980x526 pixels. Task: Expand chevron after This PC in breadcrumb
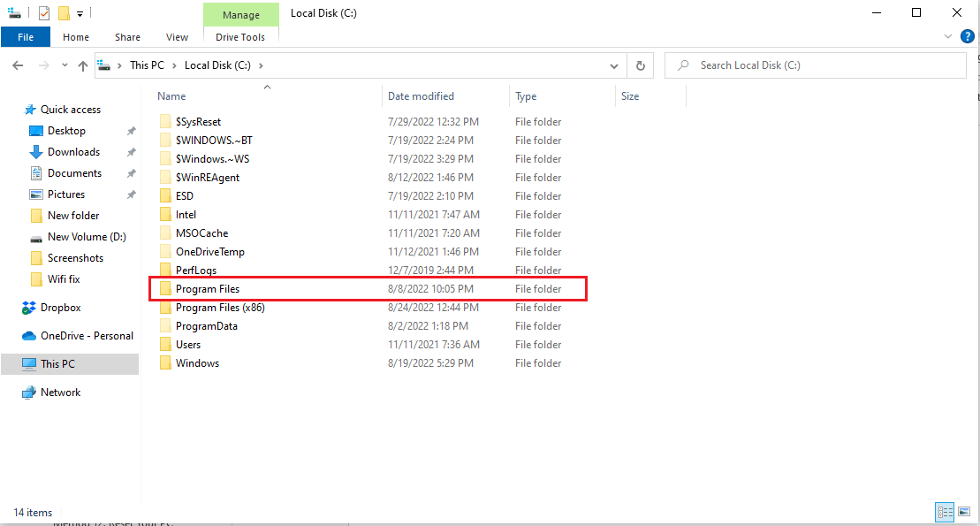[x=174, y=65]
